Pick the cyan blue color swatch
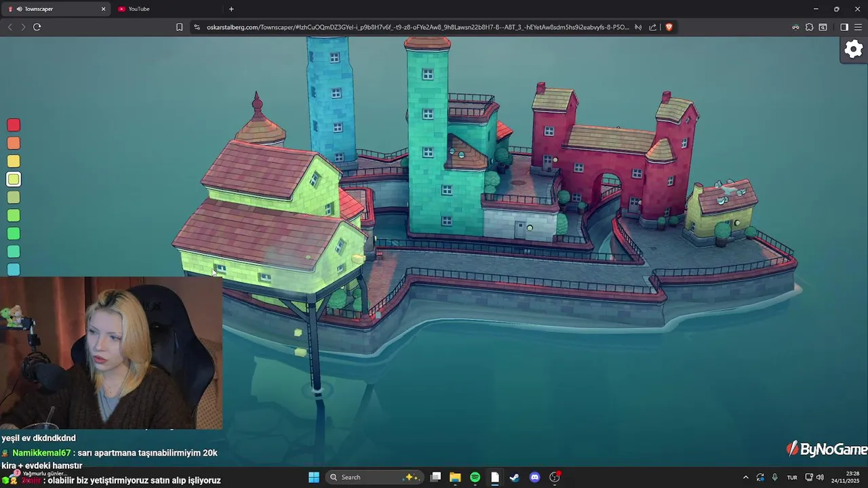 [x=14, y=270]
